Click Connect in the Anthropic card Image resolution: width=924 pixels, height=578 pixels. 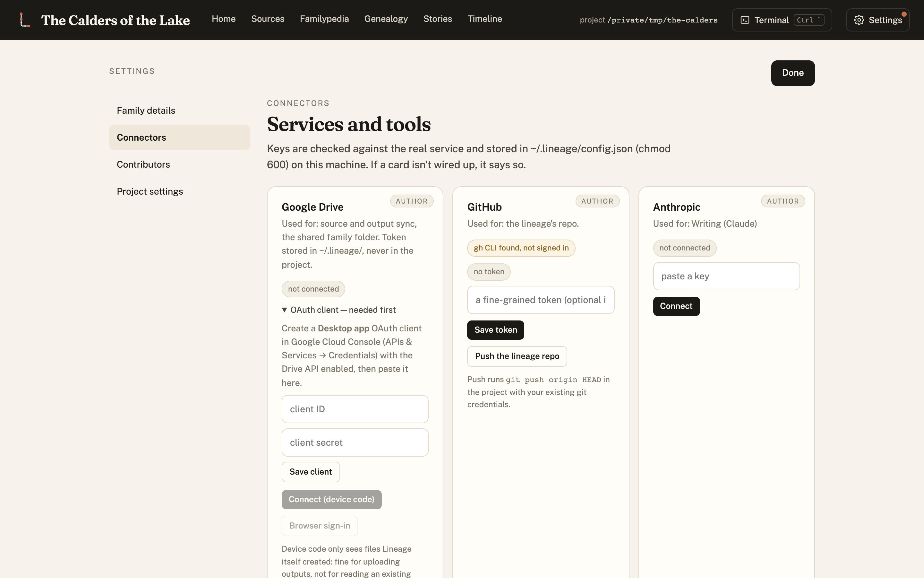pyautogui.click(x=676, y=306)
